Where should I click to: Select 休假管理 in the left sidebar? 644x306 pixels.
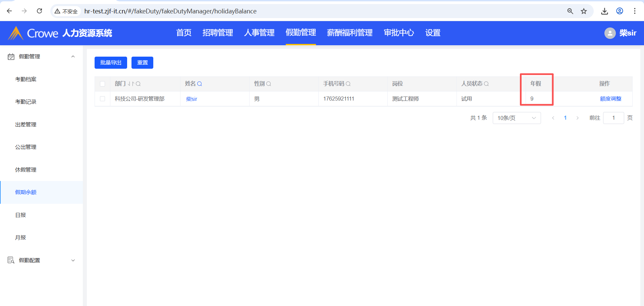tap(26, 170)
